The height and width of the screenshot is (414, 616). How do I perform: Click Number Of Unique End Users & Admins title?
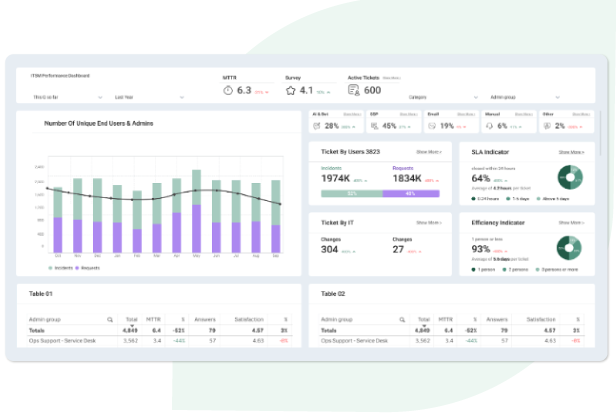point(99,123)
